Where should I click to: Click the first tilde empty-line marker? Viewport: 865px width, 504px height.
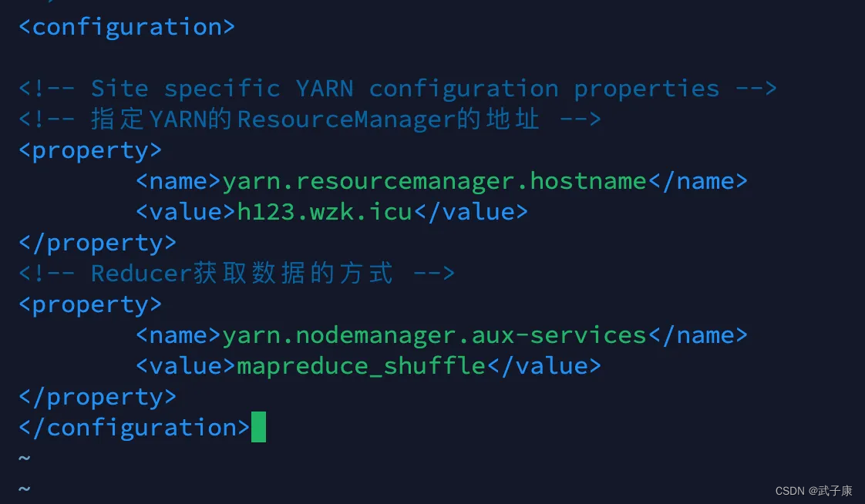coord(25,458)
